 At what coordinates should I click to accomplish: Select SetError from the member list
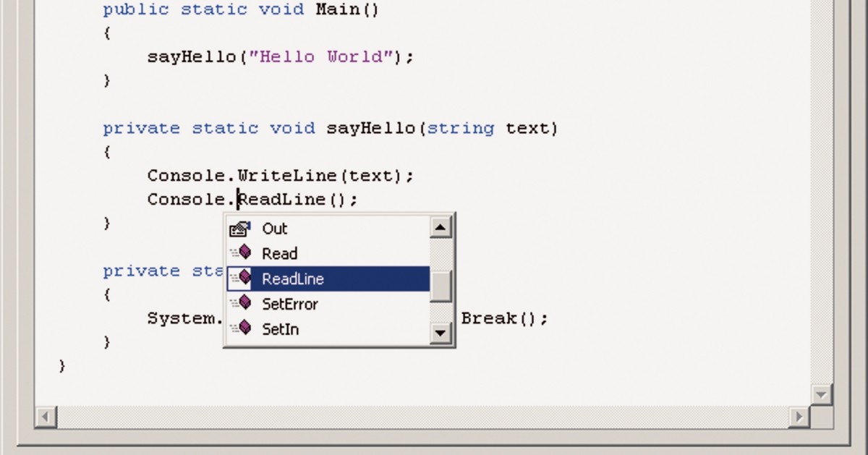click(x=290, y=304)
